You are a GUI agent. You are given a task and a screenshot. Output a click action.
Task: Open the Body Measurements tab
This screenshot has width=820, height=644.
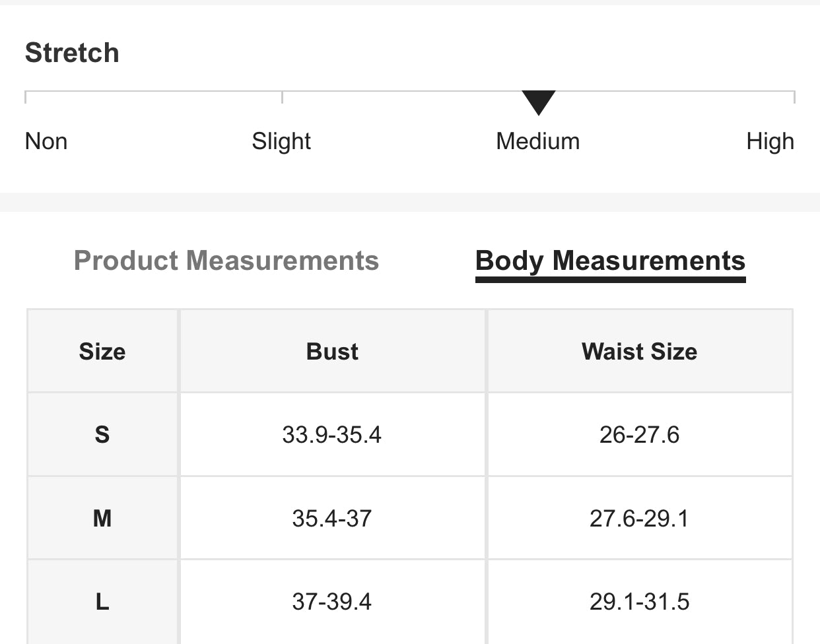coord(610,261)
